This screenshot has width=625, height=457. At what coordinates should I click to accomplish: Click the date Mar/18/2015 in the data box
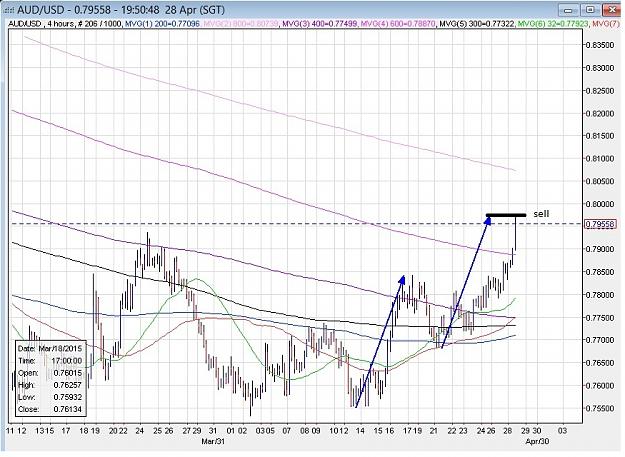(60, 349)
